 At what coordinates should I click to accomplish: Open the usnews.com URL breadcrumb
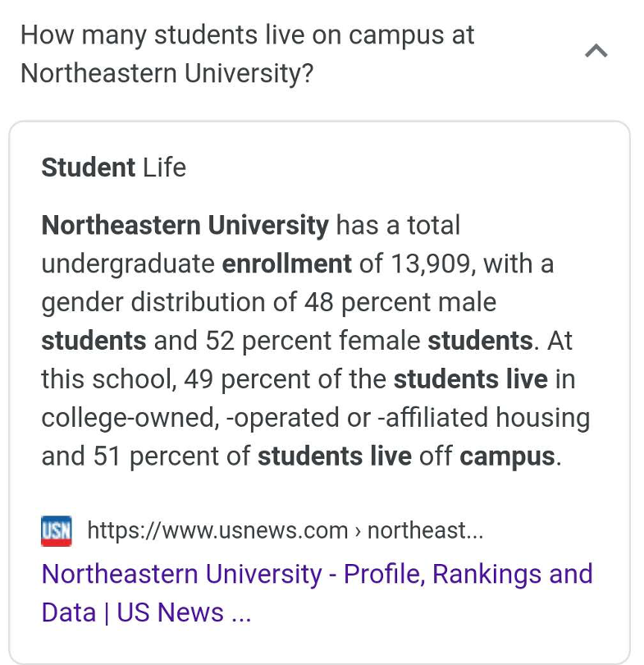[x=285, y=531]
